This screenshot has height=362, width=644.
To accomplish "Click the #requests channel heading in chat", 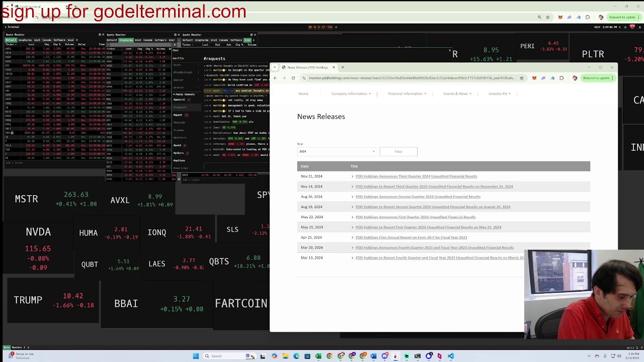I will click(214, 59).
